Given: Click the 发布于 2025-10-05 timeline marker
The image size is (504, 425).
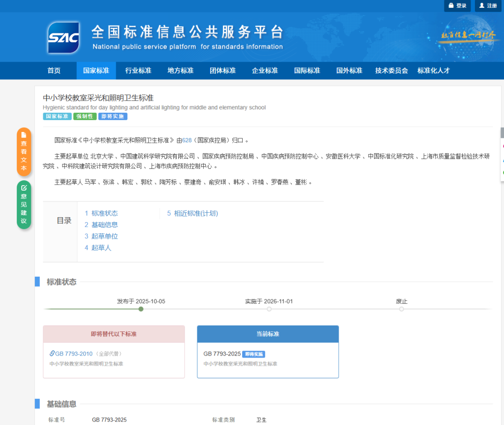Looking at the screenshot, I should (x=141, y=309).
